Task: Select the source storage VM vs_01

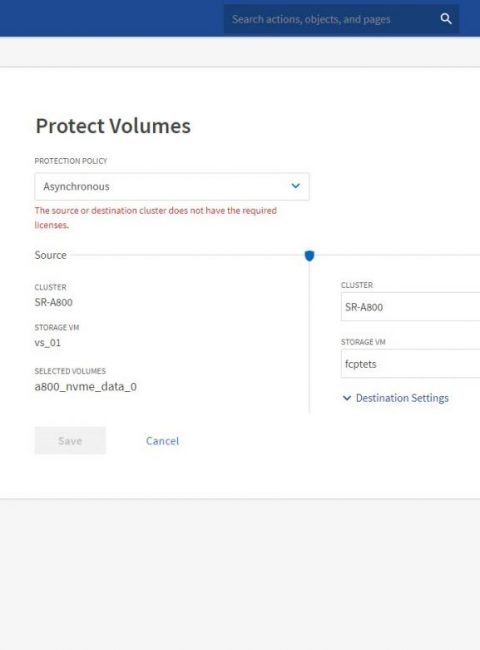Action: coord(48,343)
